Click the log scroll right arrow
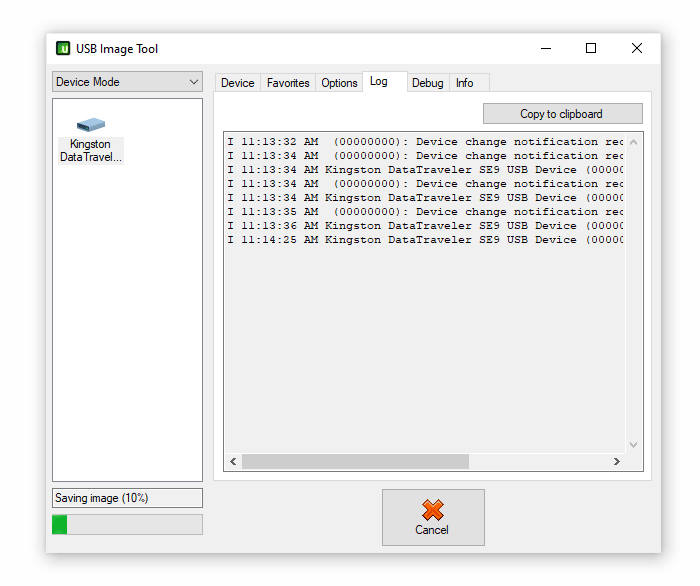 point(617,461)
